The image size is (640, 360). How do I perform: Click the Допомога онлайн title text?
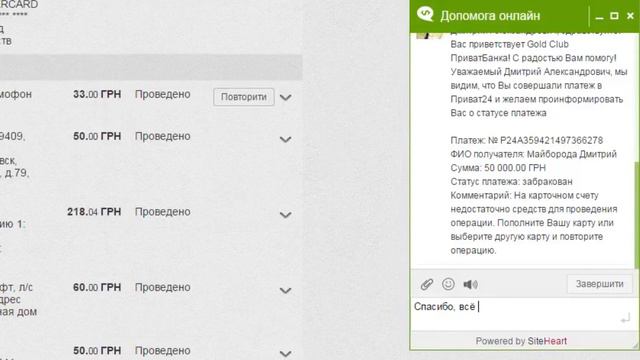point(490,16)
